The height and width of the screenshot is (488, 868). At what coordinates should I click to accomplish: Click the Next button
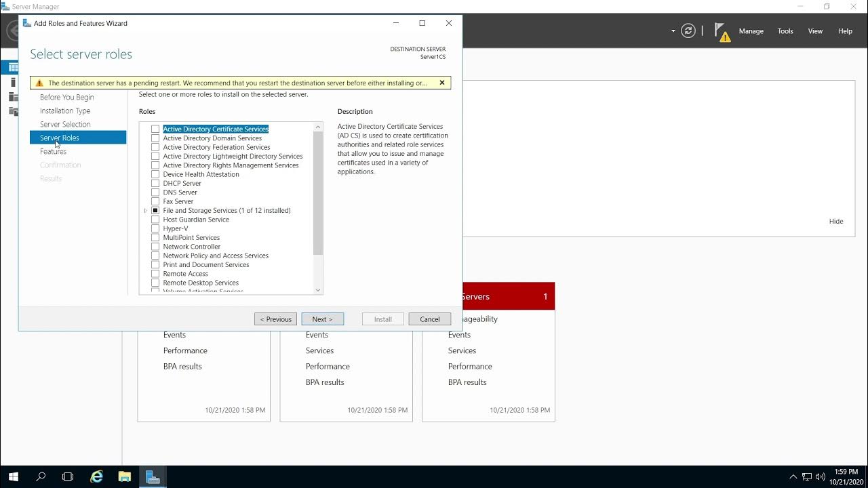323,319
